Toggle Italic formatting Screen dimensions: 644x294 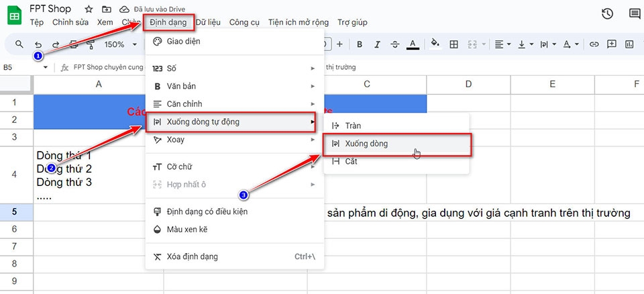[378, 44]
